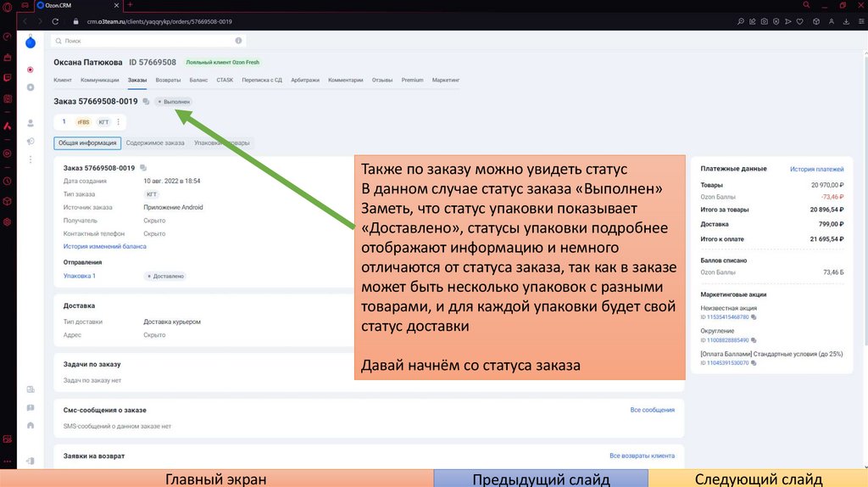
Task: Copy the Оплата Баллами promotion ID
Action: (754, 363)
